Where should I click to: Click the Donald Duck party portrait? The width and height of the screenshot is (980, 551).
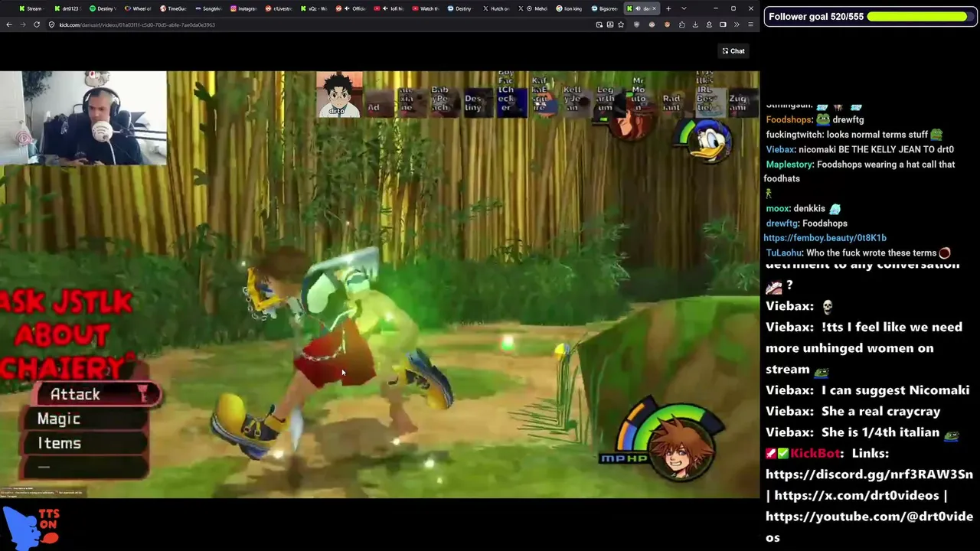tap(710, 141)
